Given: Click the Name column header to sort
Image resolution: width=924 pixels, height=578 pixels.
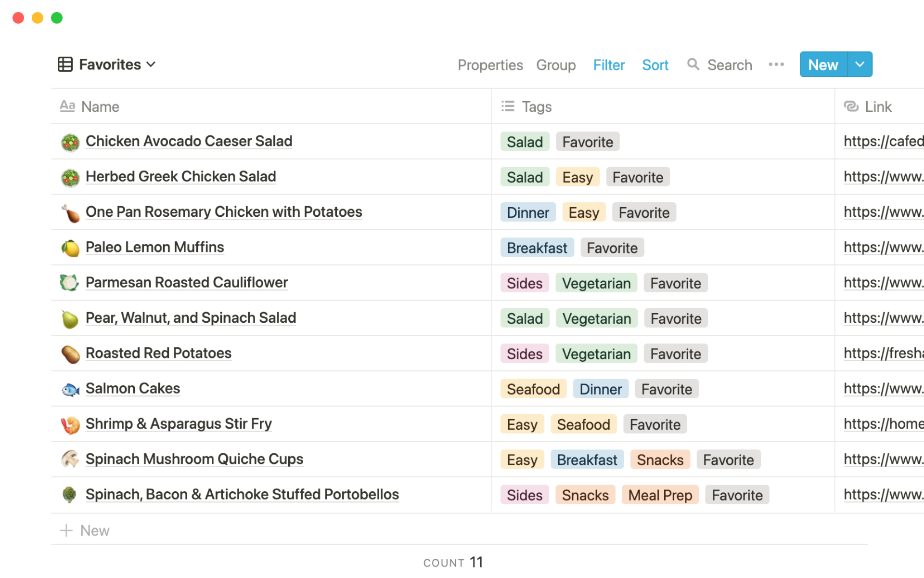Looking at the screenshot, I should point(100,106).
